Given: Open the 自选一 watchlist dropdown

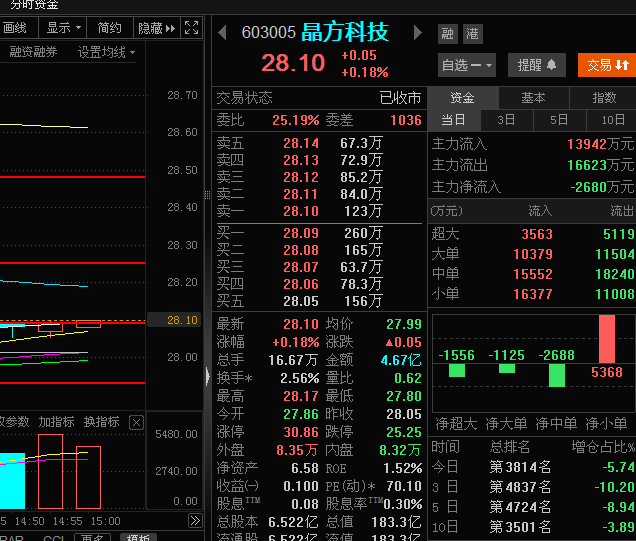Looking at the screenshot, I should pos(467,65).
